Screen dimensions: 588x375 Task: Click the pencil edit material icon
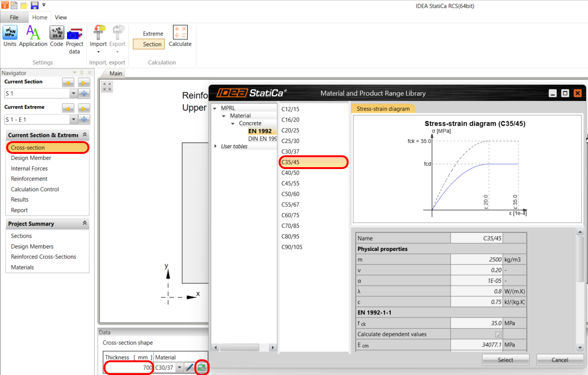tap(189, 367)
